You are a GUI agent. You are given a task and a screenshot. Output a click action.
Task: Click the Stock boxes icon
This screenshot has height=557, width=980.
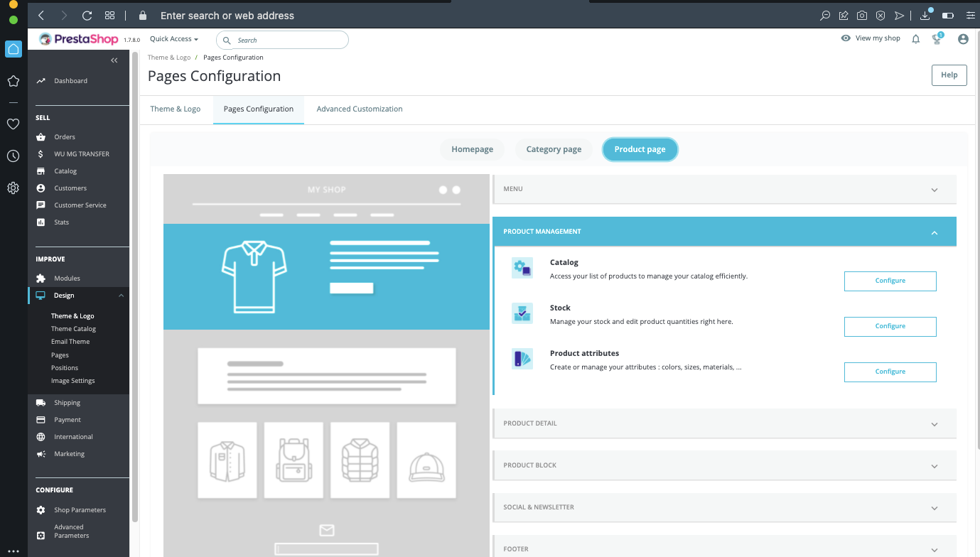[522, 313]
